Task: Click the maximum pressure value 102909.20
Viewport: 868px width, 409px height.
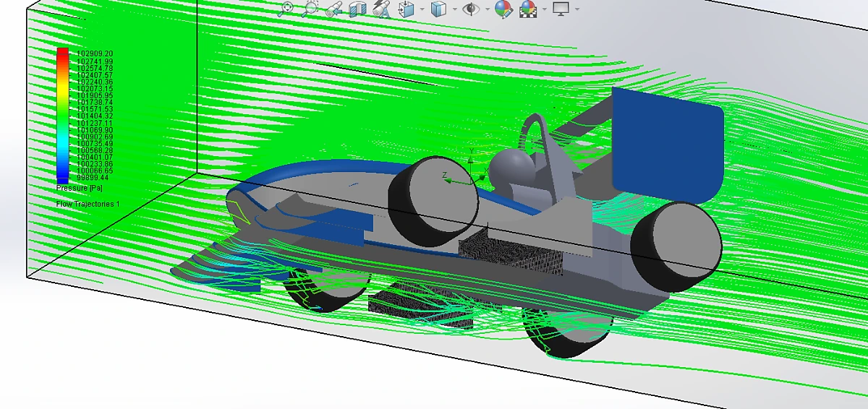Action: [95, 53]
